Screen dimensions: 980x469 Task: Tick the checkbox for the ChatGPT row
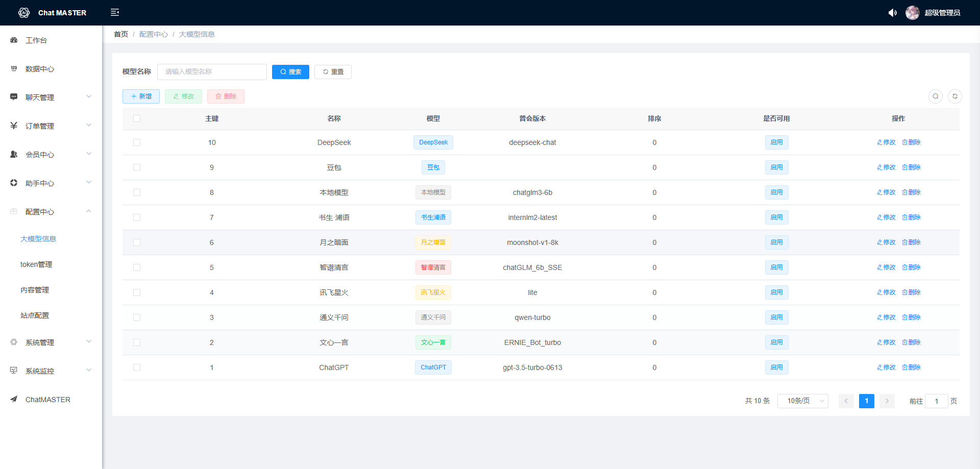[x=137, y=367]
